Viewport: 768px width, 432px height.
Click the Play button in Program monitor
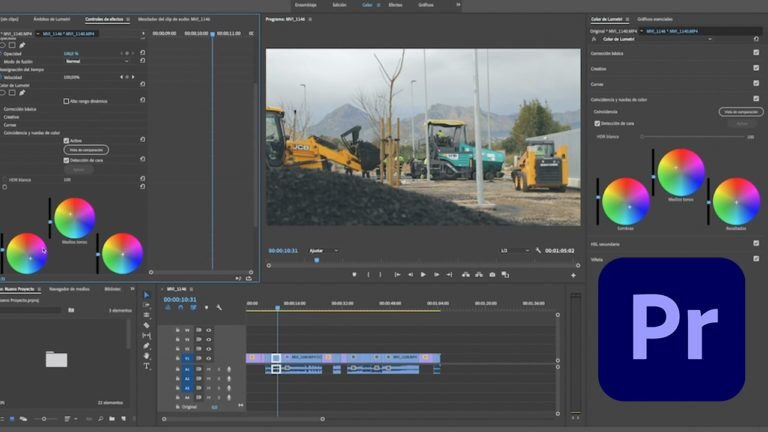(423, 275)
